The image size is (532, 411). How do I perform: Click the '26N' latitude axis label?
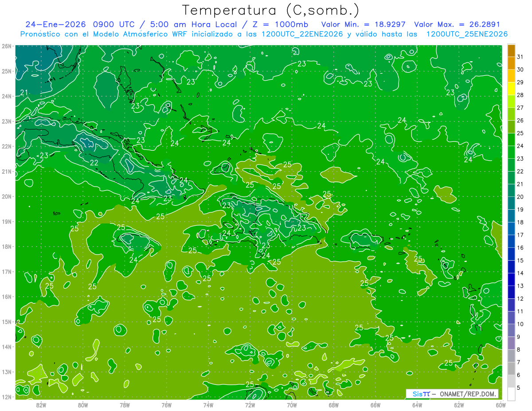[x=7, y=46]
